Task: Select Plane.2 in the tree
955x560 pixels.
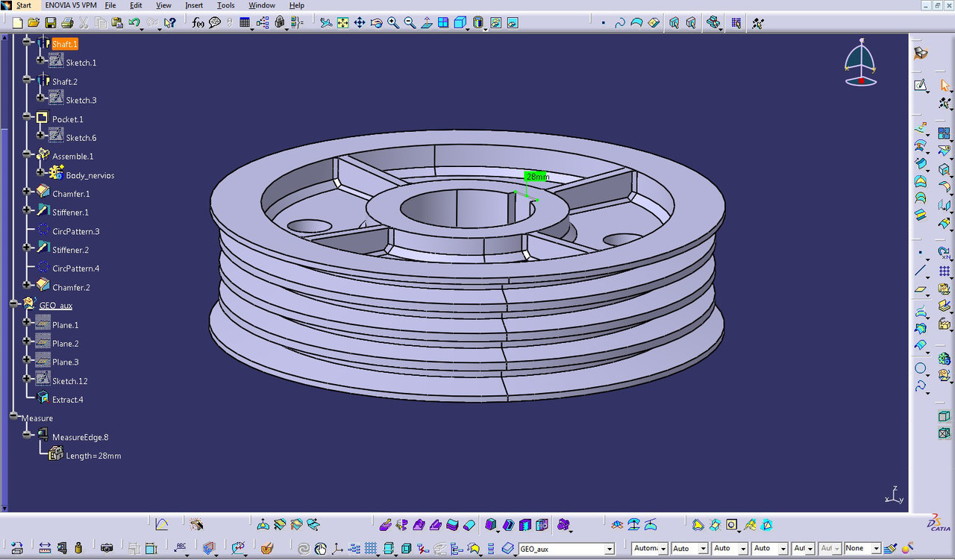Action: [x=65, y=344]
